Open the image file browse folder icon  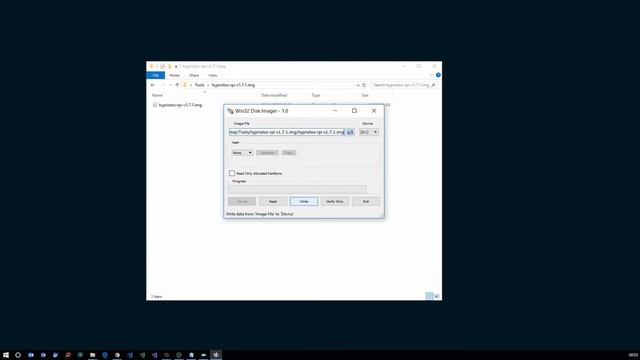tap(350, 132)
